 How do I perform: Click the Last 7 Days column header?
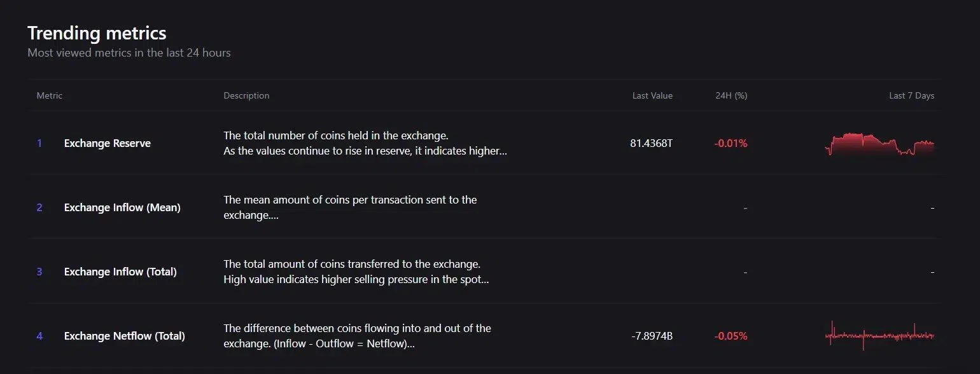coord(911,95)
